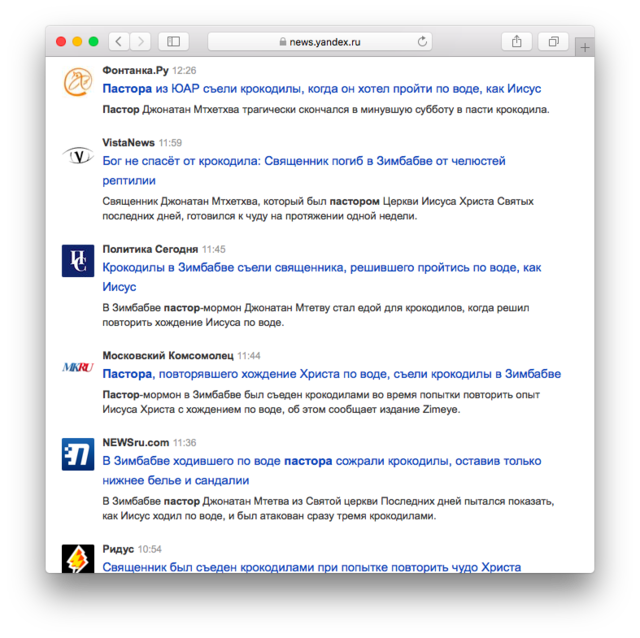Click the Политика Сегодня logo icon

78,260
